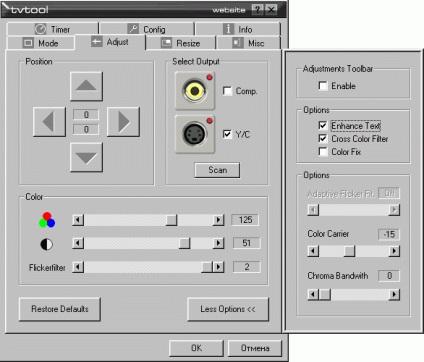The image size is (424, 362).
Task: Click the Scan button
Action: pyautogui.click(x=217, y=170)
